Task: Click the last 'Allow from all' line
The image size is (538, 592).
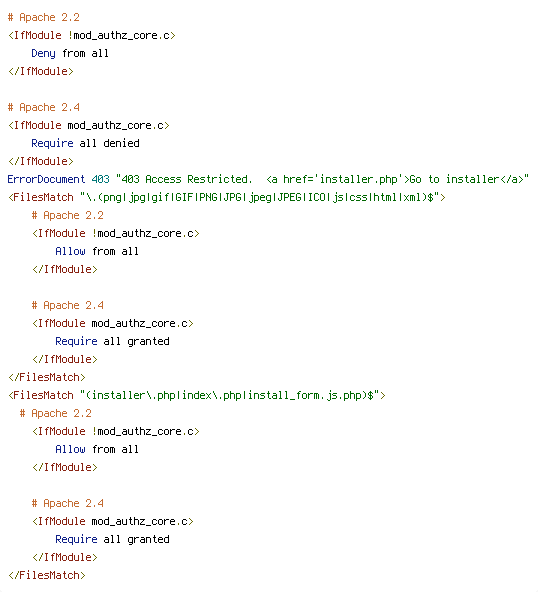Action: (x=97, y=449)
